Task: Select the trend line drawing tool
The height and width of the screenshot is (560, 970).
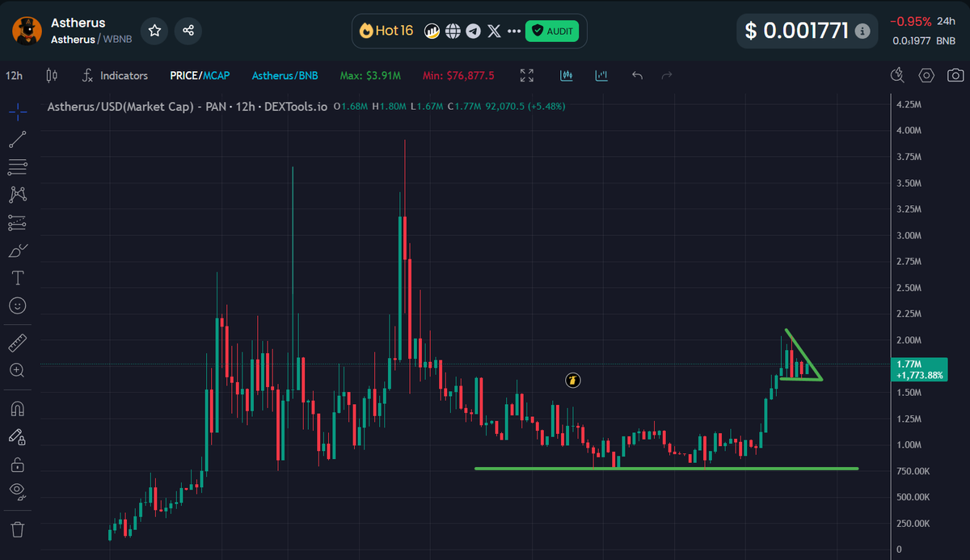Action: [18, 139]
